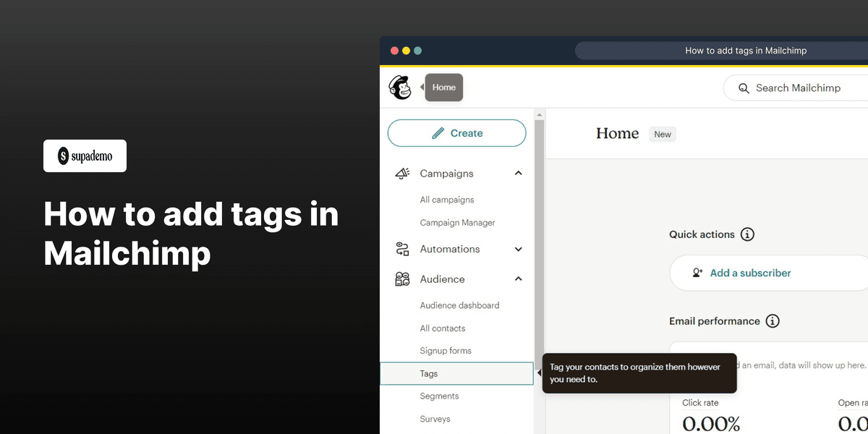The height and width of the screenshot is (434, 868).
Task: Select Tags in the Audience sidebar
Action: 428,373
